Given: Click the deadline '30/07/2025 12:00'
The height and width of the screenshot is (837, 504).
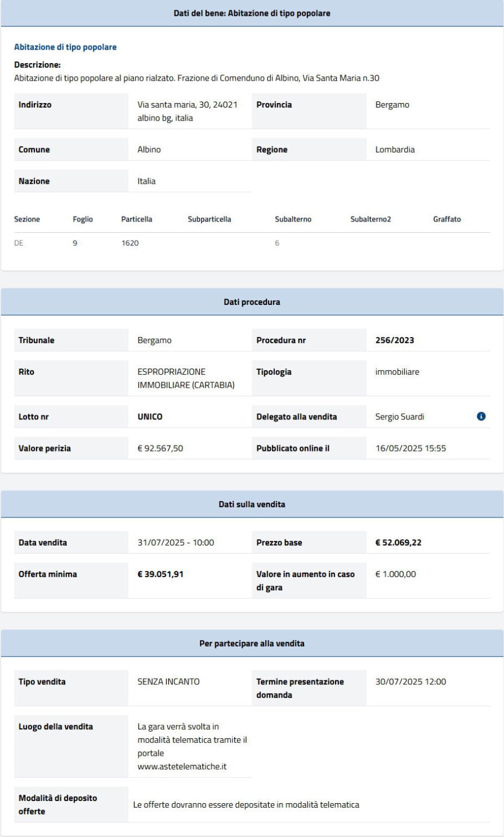Looking at the screenshot, I should coord(411,682).
